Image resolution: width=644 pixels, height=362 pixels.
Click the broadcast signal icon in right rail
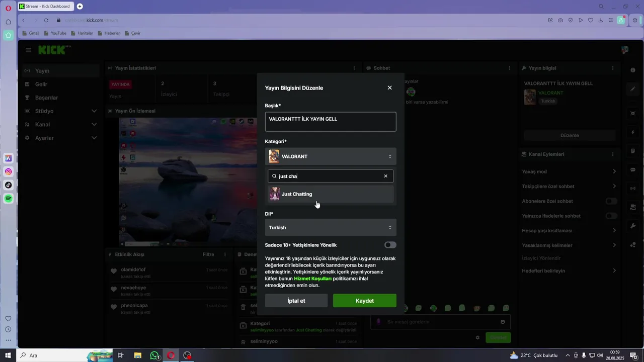click(633, 189)
